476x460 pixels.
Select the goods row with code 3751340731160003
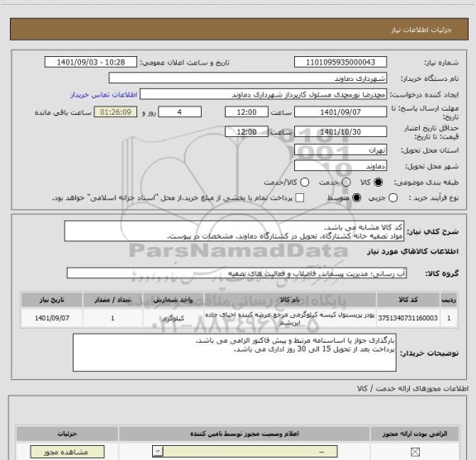point(239,318)
